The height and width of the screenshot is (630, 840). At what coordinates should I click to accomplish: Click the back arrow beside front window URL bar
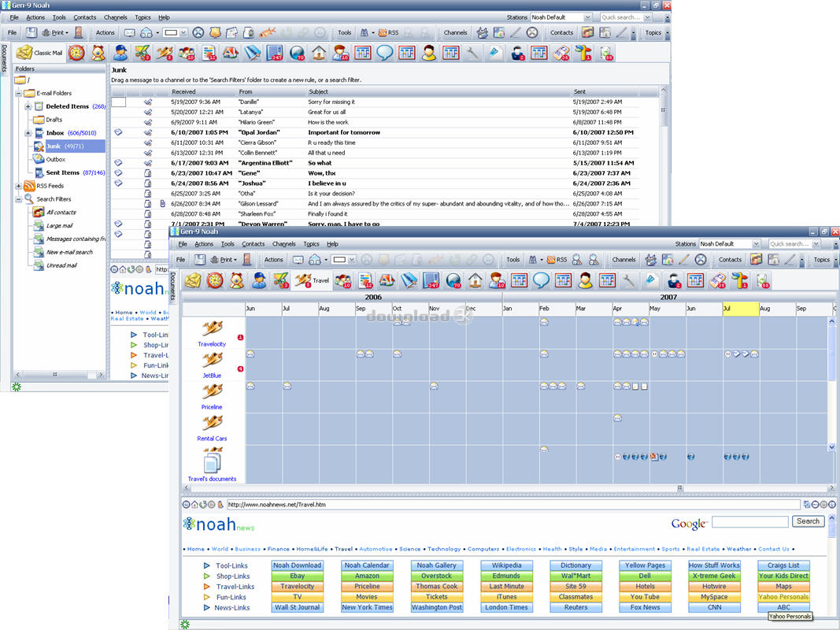click(x=186, y=505)
